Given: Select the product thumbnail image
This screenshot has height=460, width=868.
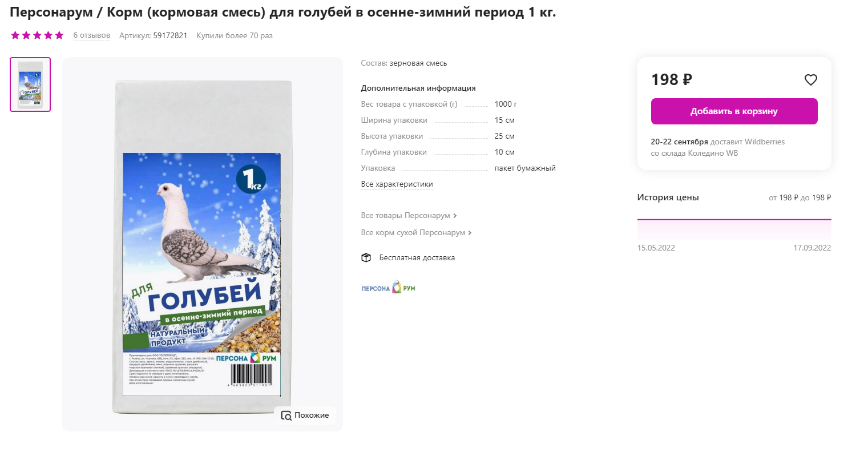Looking at the screenshot, I should [x=30, y=84].
